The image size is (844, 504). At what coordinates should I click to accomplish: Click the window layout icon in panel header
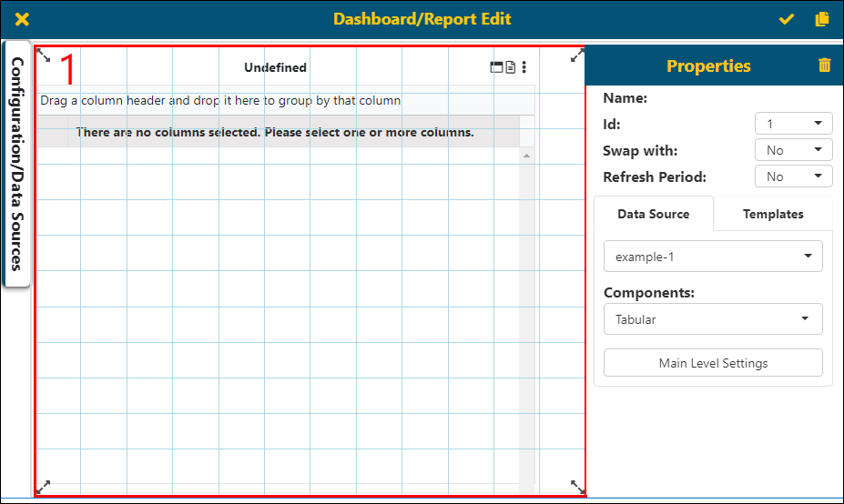coord(497,67)
